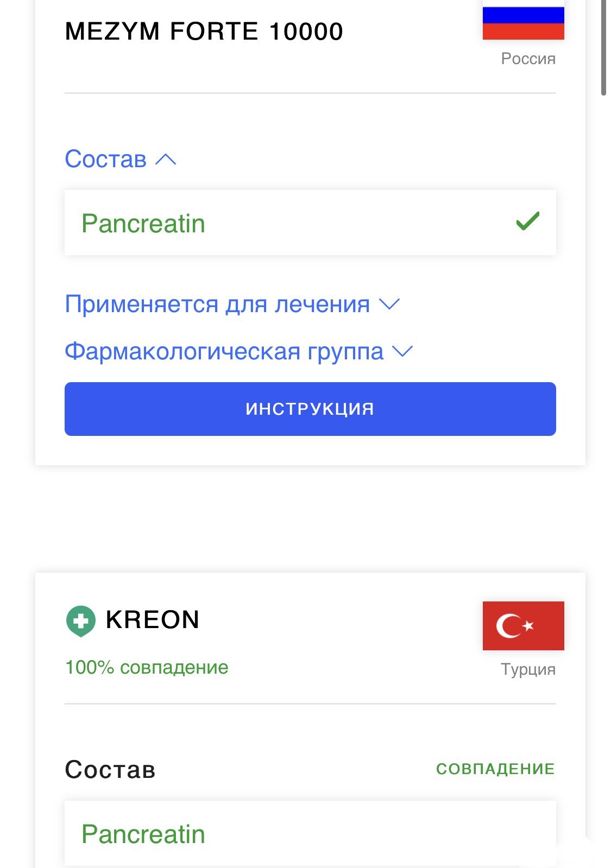
Task: Select Pancreatin in the KREON composition
Action: pyautogui.click(x=143, y=834)
